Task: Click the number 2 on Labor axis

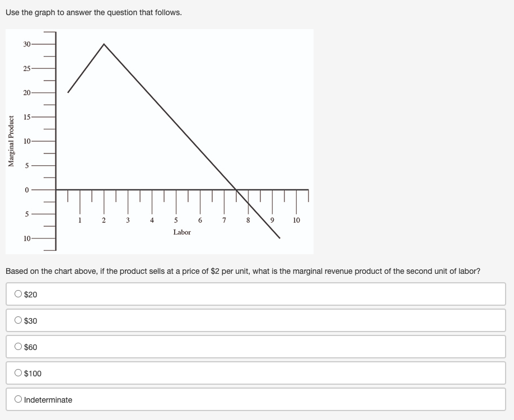Action: pos(103,220)
